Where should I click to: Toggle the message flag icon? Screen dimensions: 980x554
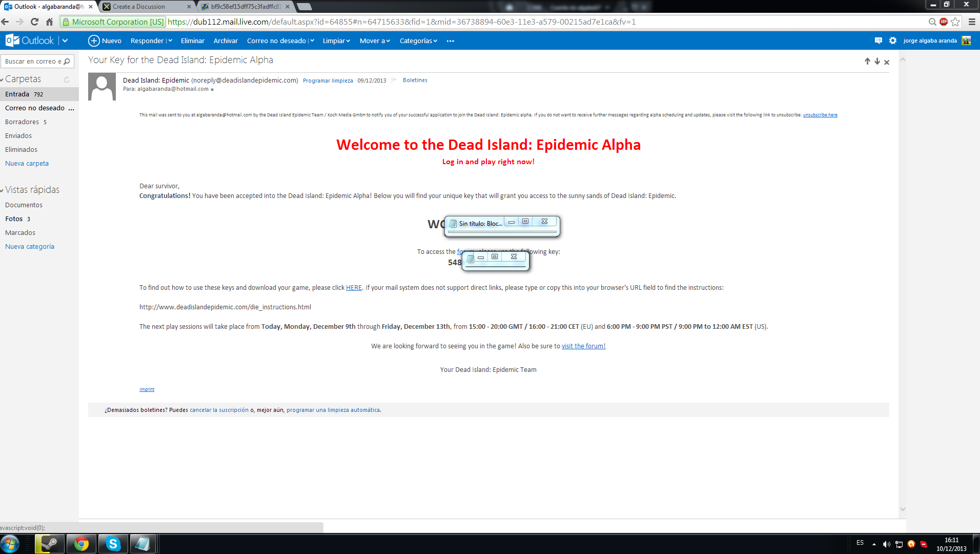point(394,80)
